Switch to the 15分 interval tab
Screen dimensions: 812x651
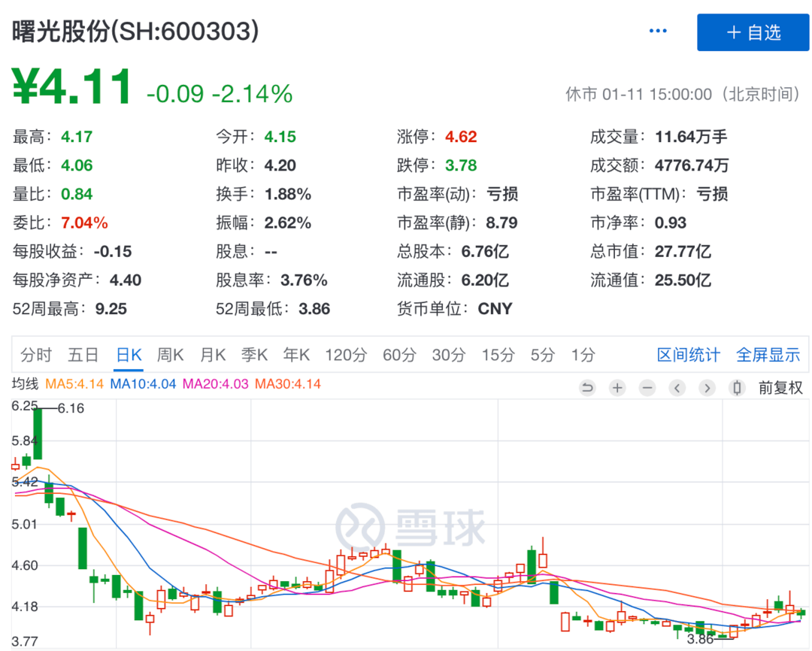pyautogui.click(x=498, y=355)
